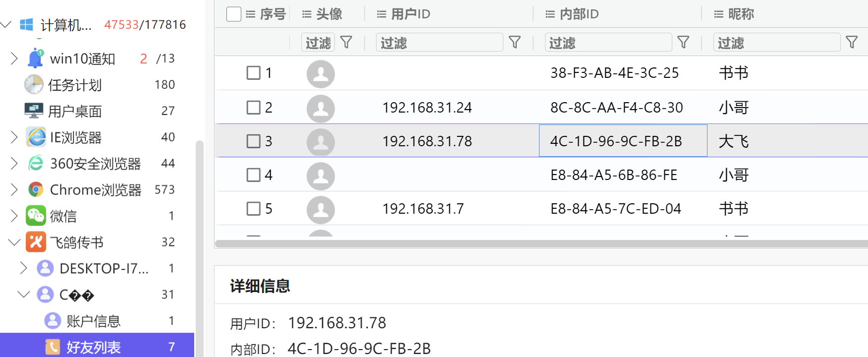Viewport: 868px width, 357px height.
Task: Click the 昵称 column header
Action: coord(741,14)
